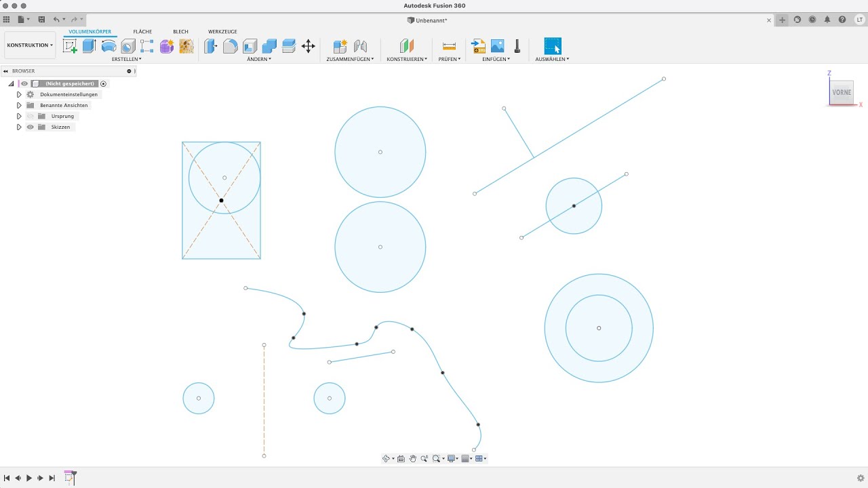The width and height of the screenshot is (868, 488).
Task: Click the Measure ruler icon
Action: pyautogui.click(x=449, y=46)
